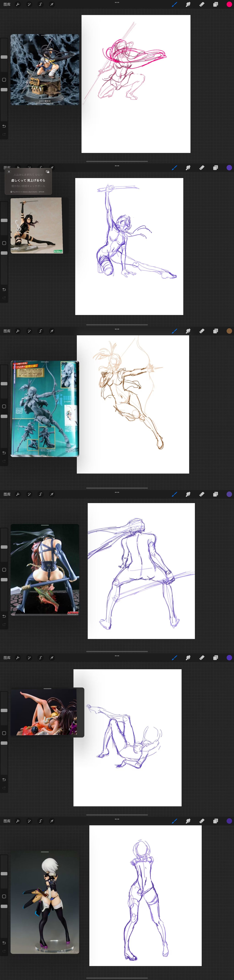The image size is (234, 980).
Task: Toggle picture-in-picture icon on the lyrics popup
Action: 48,172
